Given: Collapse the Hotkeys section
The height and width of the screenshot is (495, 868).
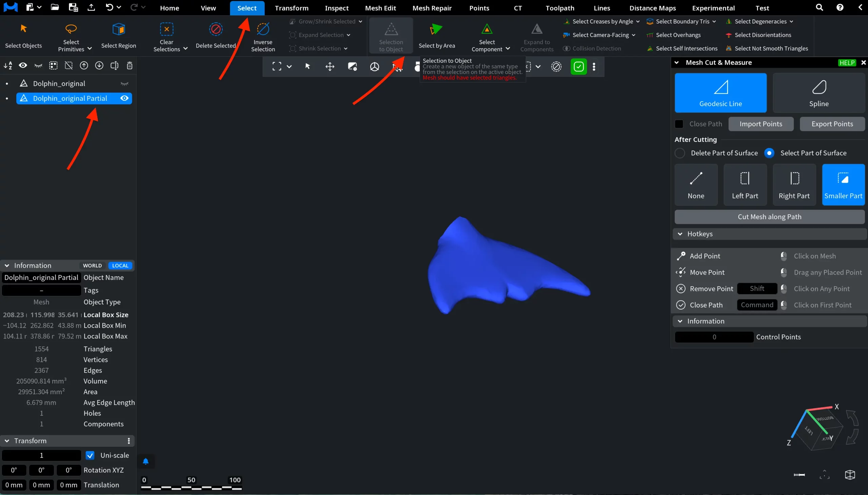Looking at the screenshot, I should coord(680,234).
